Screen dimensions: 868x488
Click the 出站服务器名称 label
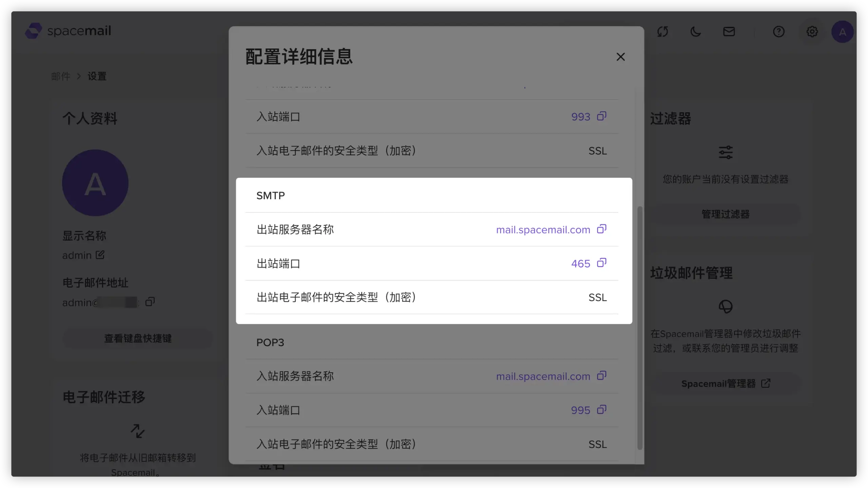tap(295, 230)
